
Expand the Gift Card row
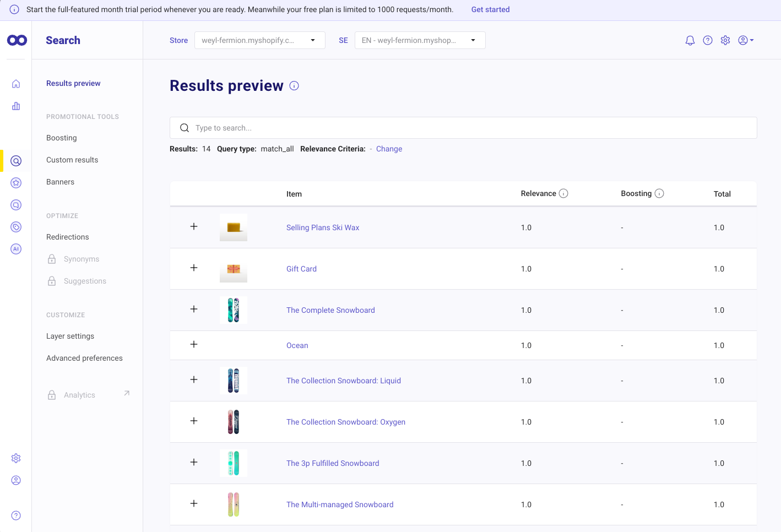pyautogui.click(x=194, y=268)
